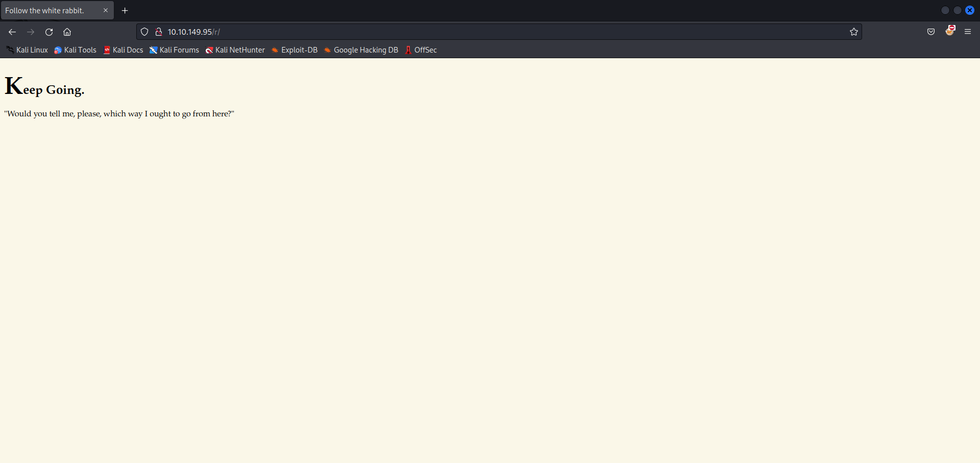This screenshot has height=463, width=980.
Task: Open the Kali Forums bookmark
Action: click(174, 50)
